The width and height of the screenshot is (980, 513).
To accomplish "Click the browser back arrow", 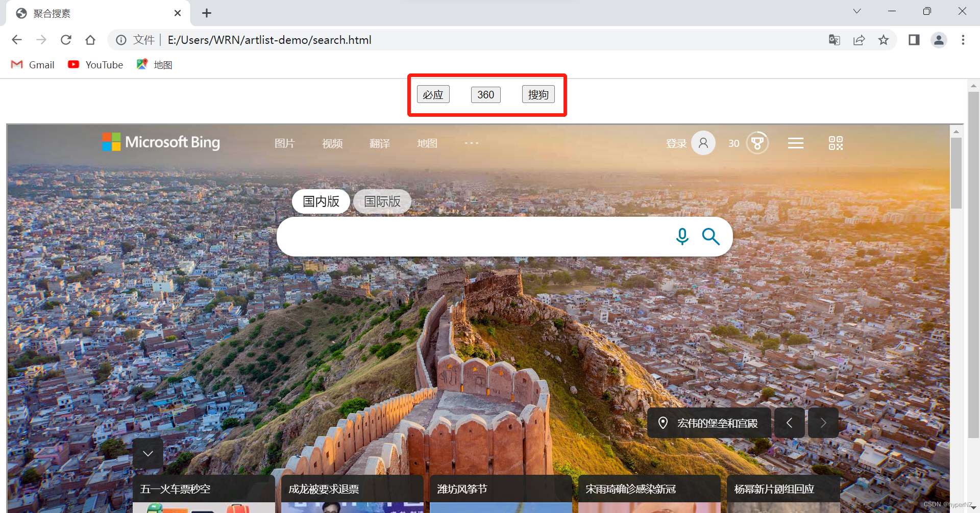I will 17,40.
